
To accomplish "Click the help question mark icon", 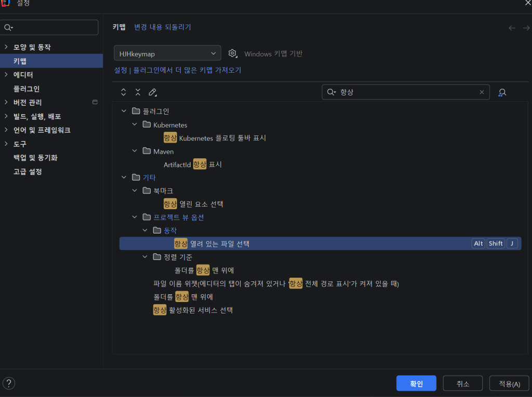I will tap(9, 384).
